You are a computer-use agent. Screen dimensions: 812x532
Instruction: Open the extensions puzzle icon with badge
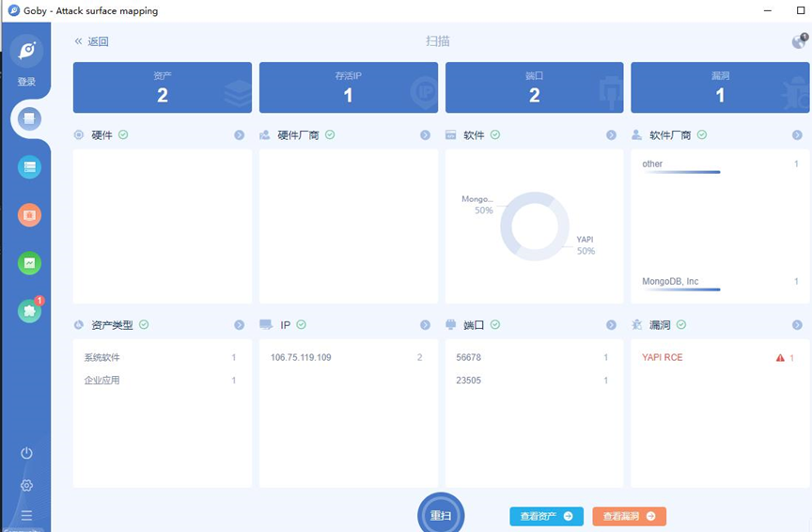(x=29, y=311)
